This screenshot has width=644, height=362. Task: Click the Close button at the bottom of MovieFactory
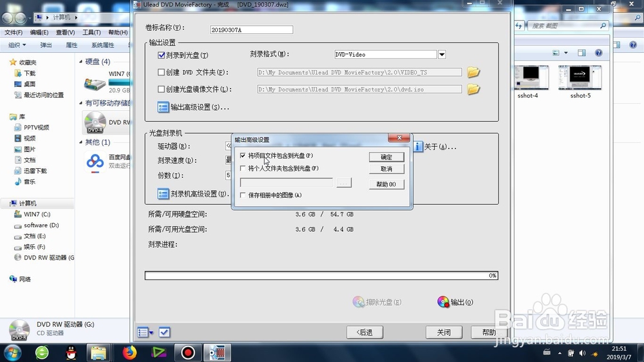pyautogui.click(x=444, y=332)
